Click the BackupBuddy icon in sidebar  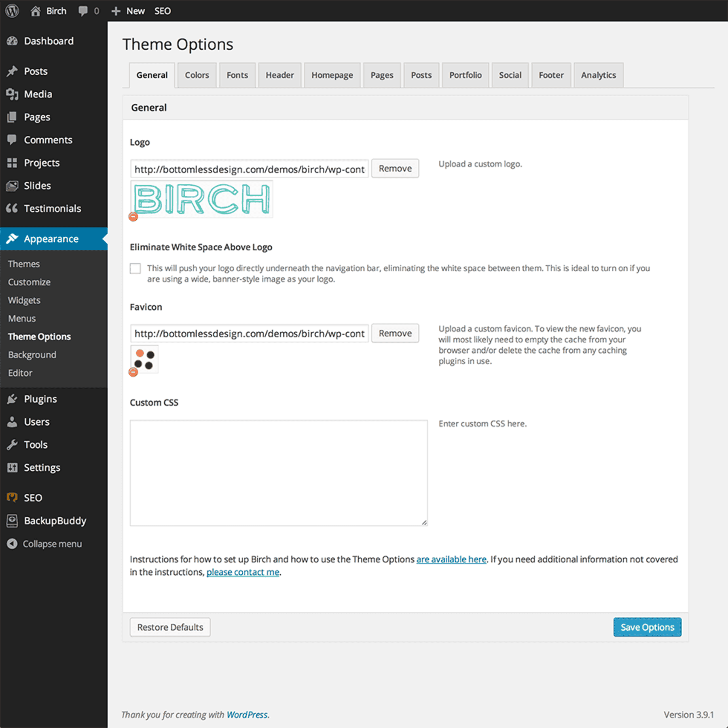click(x=12, y=521)
